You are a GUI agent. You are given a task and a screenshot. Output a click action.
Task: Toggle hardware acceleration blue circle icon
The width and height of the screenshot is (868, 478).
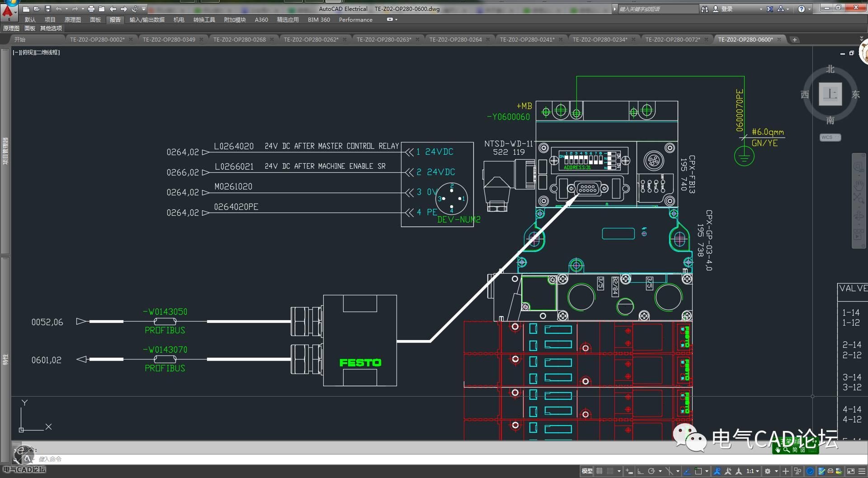coord(810,471)
